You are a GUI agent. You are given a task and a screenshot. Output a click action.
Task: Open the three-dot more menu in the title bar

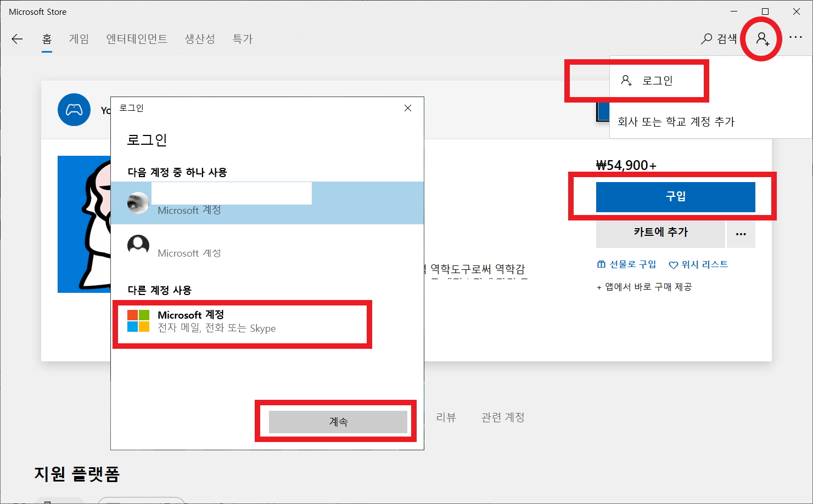(x=795, y=37)
